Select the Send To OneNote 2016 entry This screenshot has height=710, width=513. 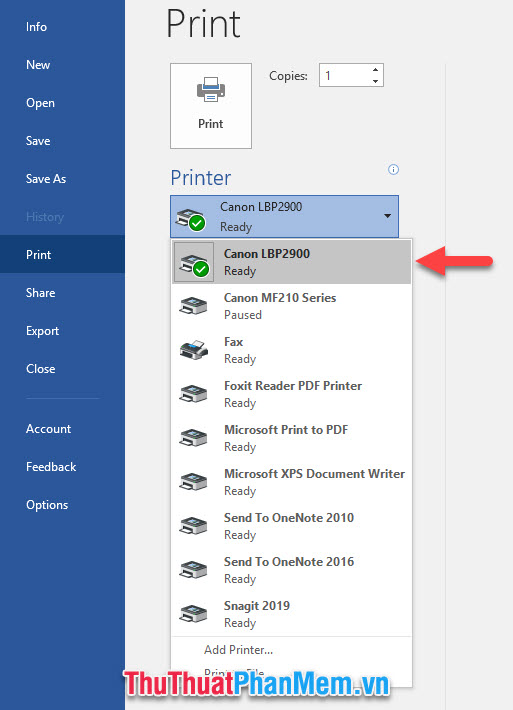click(x=292, y=570)
